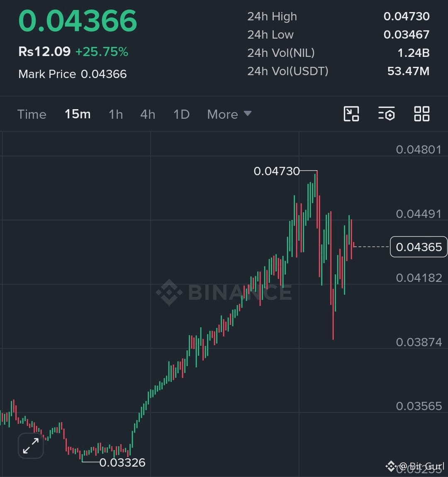Expand the More intervals dropdown

click(x=229, y=115)
